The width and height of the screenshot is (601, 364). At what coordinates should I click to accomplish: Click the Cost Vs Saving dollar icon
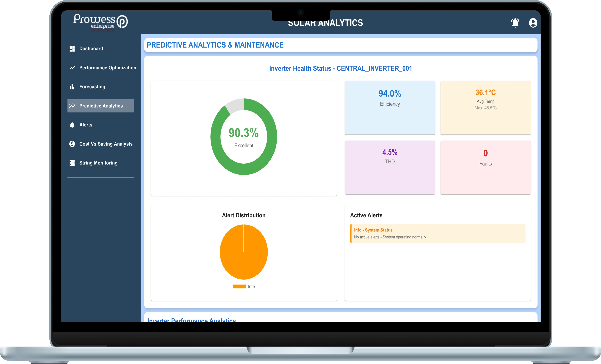point(72,144)
